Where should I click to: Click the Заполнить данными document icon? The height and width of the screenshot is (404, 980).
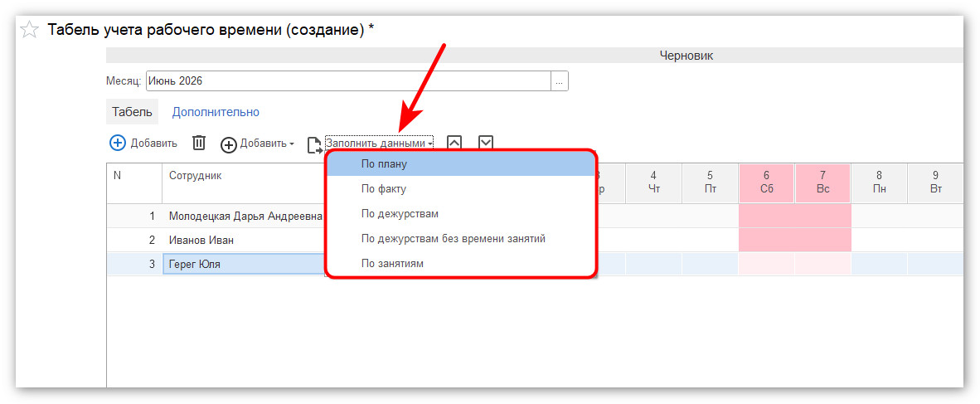(314, 144)
